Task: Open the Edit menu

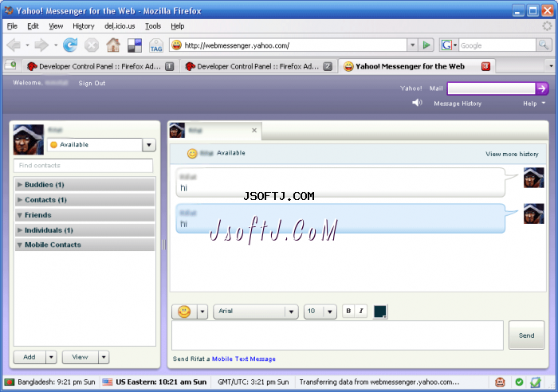Action: click(x=33, y=26)
